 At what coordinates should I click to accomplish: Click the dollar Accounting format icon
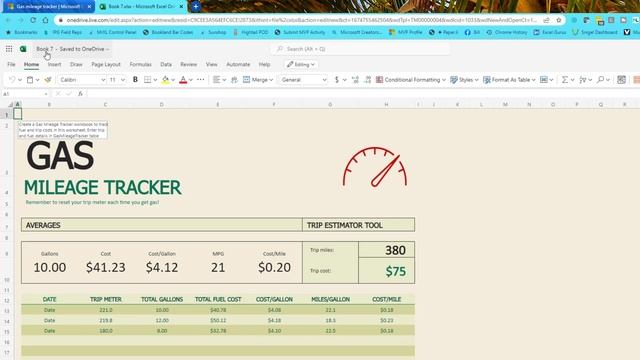337,80
